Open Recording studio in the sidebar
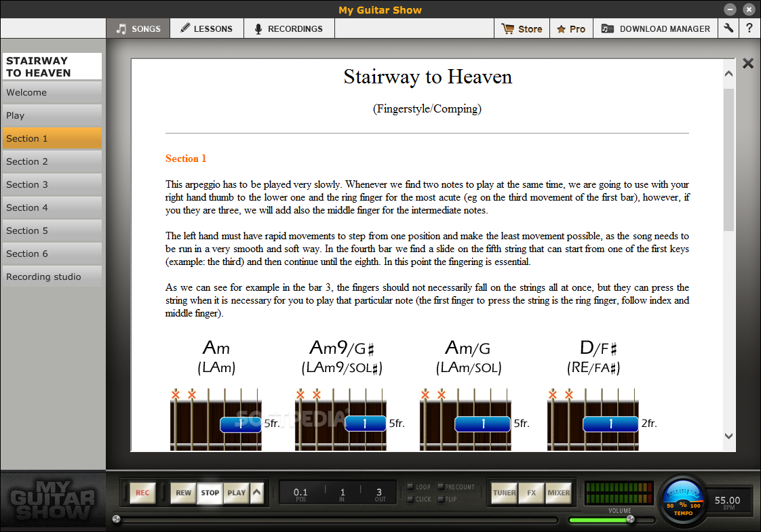Screen dimensions: 761x532 (52, 277)
